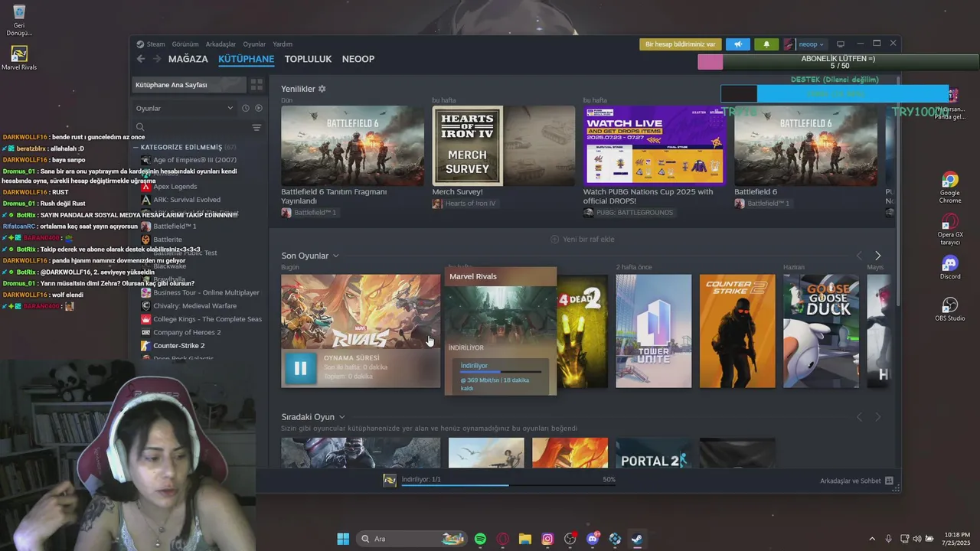Image resolution: width=980 pixels, height=551 pixels.
Task: Open the recent activity clock filter
Action: 245,108
